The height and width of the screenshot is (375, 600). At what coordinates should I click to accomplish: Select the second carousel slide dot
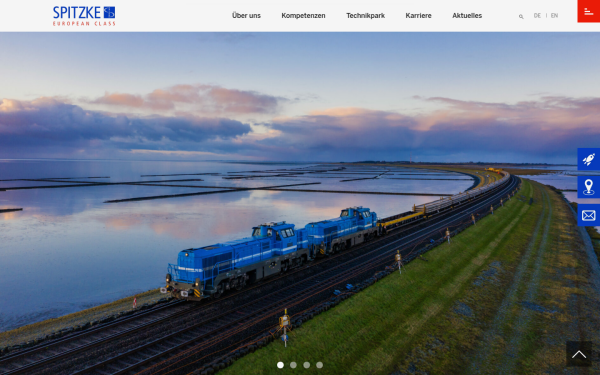[293, 365]
